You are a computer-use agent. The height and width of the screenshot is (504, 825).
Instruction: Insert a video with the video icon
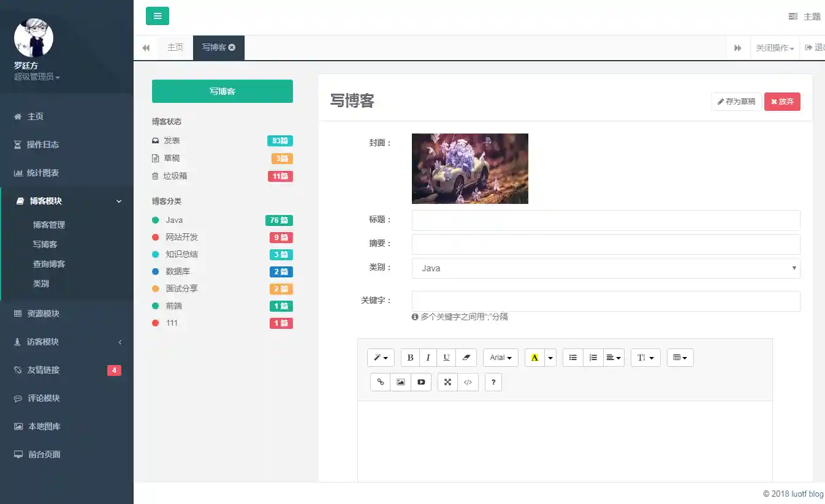pyautogui.click(x=421, y=382)
